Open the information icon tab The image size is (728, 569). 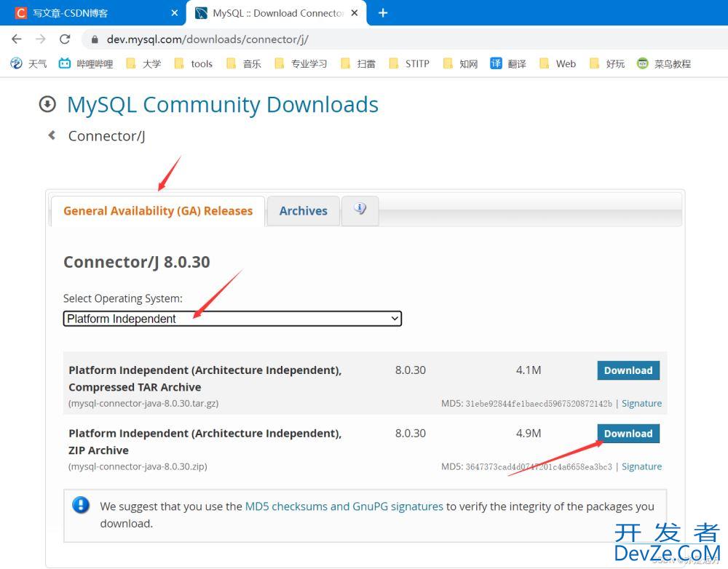point(360,210)
